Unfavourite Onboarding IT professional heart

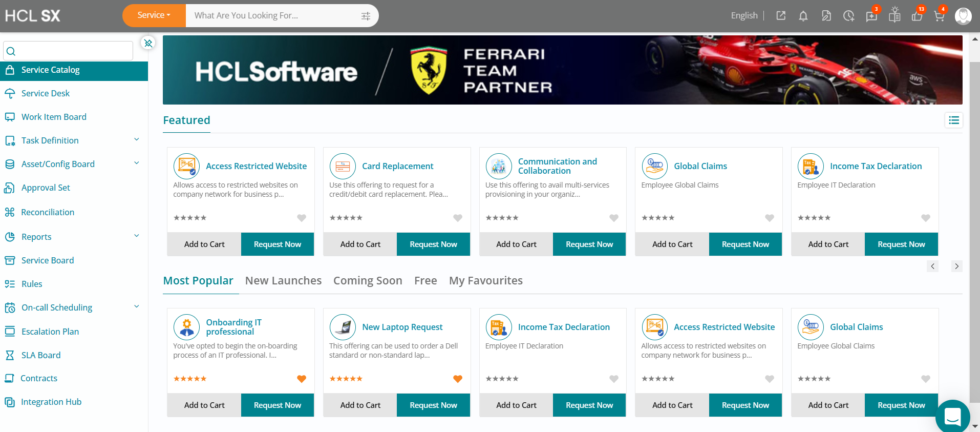point(302,379)
